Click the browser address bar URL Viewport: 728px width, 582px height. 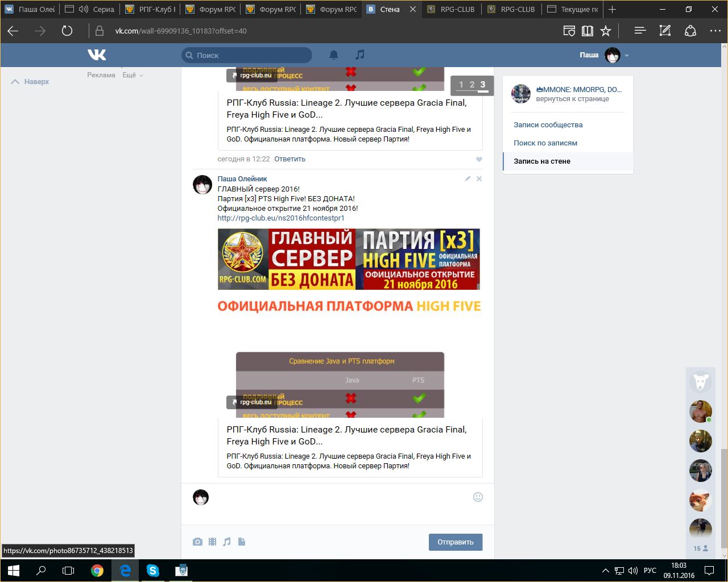181,31
